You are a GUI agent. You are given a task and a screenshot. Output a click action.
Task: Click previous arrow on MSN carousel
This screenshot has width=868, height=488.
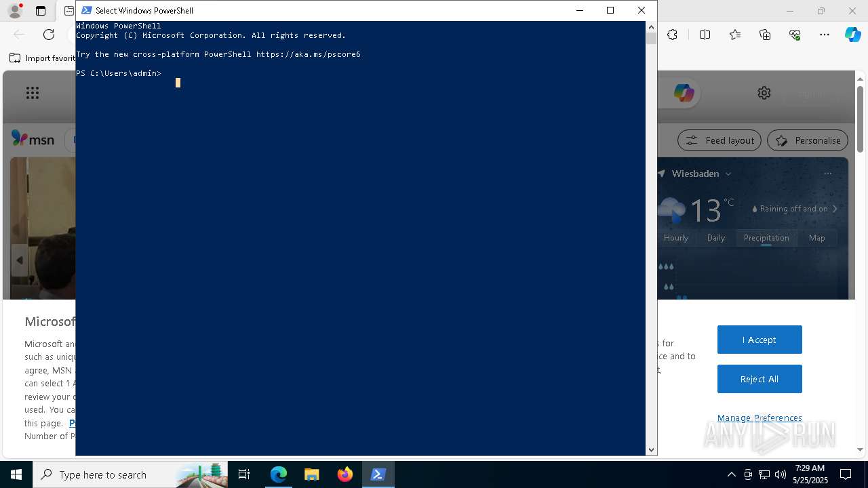pyautogui.click(x=20, y=260)
